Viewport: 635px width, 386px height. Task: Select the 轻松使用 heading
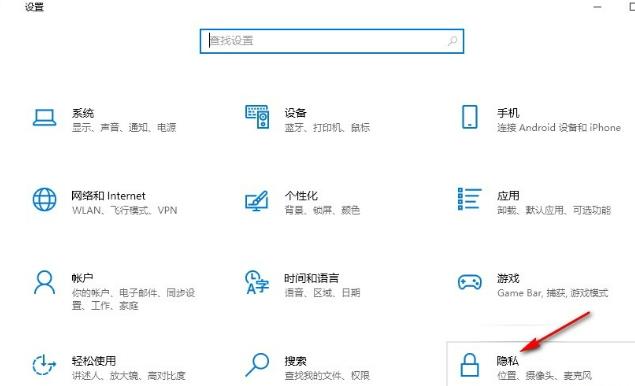coord(94,361)
